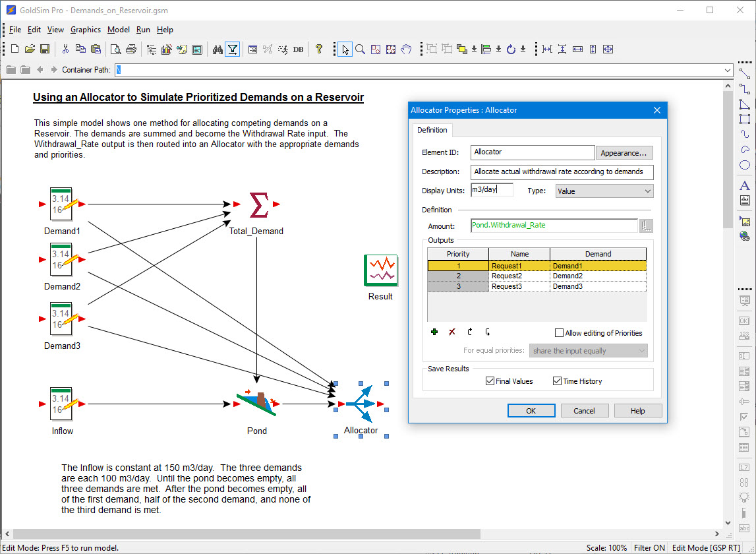Select the Filter toolbar icon
Screen dimensions: 756x554
pos(232,49)
